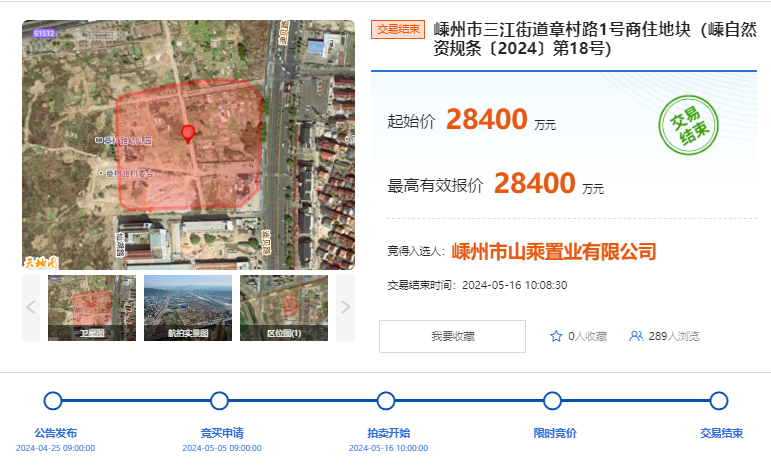Click the 竞买申请 timeline node
This screenshot has height=465, width=771.
(220, 401)
